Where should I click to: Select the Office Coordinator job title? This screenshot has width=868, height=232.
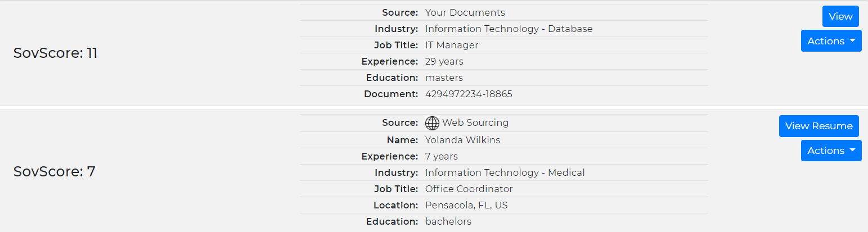(469, 189)
